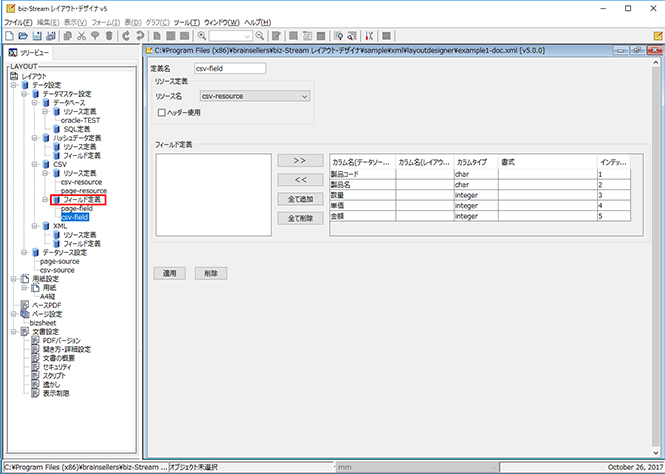Click the Undo arrow icon
This screenshot has width=665, height=474.
tap(126, 36)
